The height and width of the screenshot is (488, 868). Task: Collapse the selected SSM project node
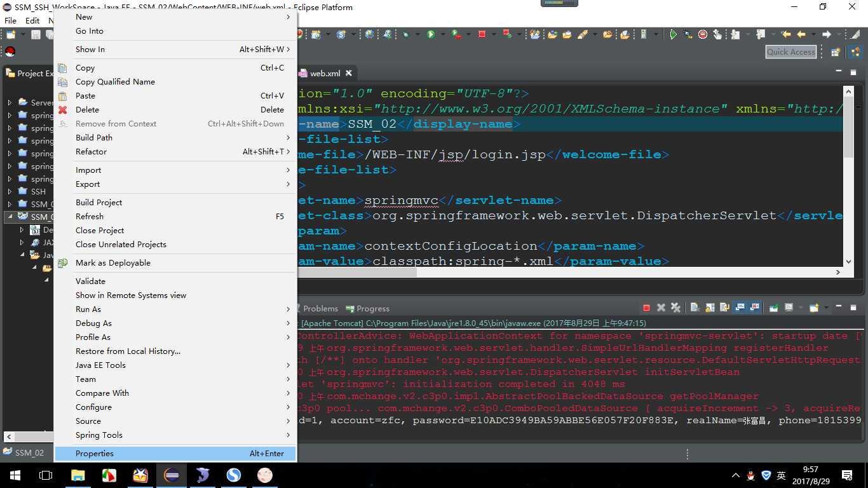coord(10,217)
